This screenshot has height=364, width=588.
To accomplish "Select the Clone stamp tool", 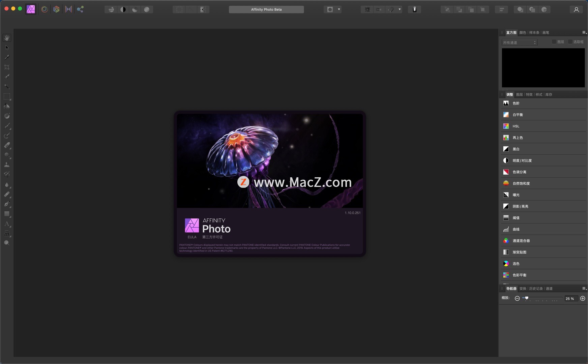I will pos(7,165).
